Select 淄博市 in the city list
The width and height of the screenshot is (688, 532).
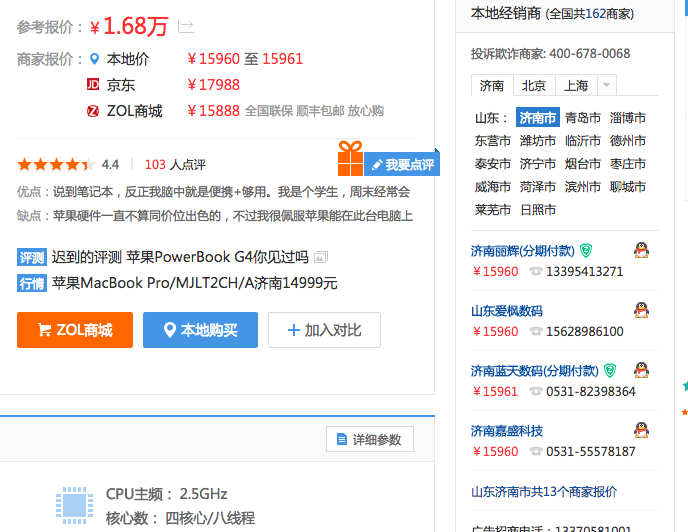pyautogui.click(x=628, y=118)
